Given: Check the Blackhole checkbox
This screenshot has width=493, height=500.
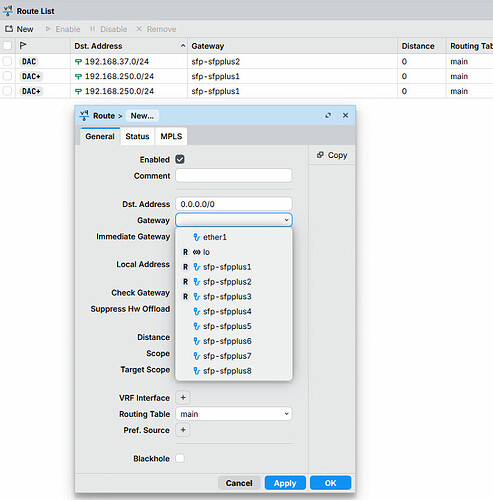Looking at the screenshot, I should click(180, 458).
